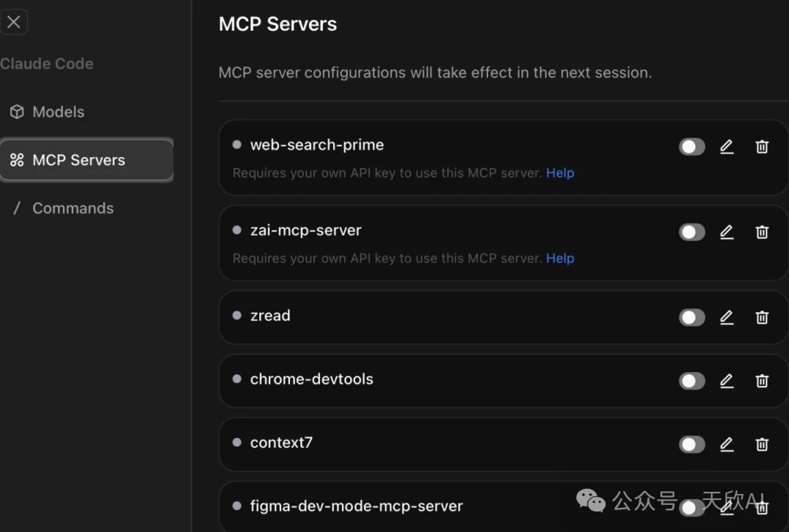Edit the chrome-devtools server

pos(726,381)
